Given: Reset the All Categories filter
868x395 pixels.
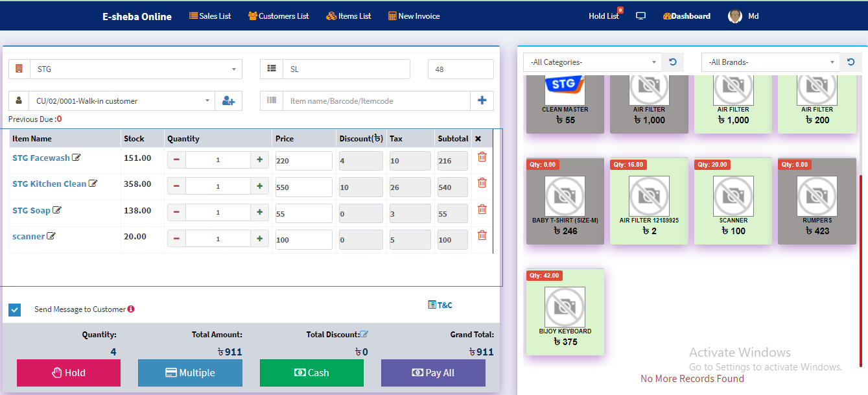Looking at the screenshot, I should [673, 62].
